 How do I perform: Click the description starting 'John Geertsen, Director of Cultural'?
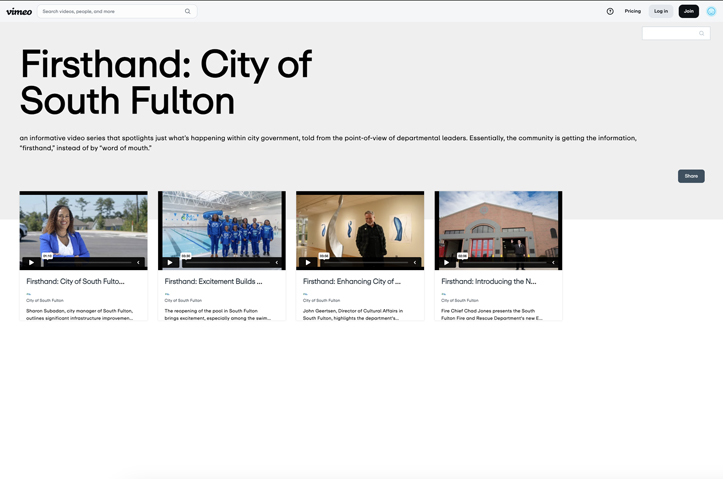point(353,314)
